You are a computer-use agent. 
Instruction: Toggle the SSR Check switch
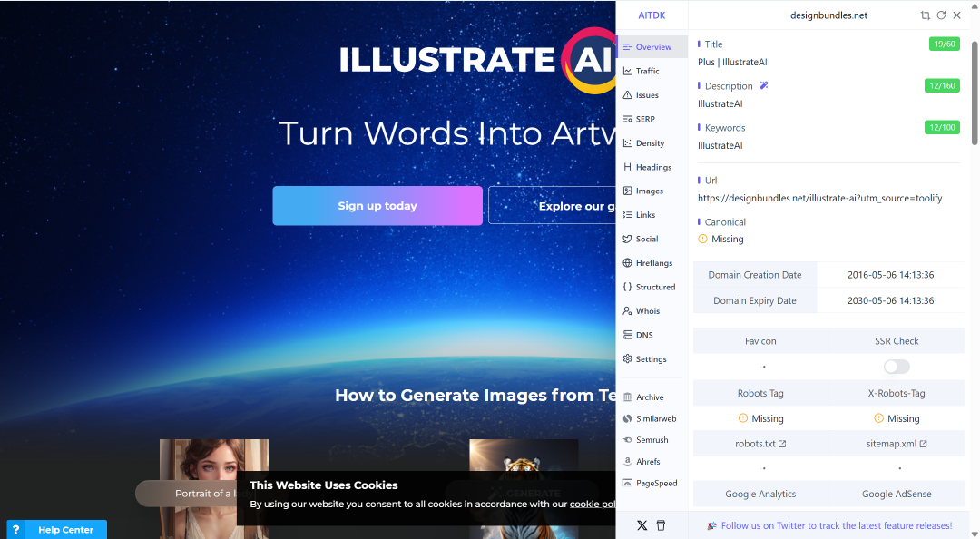coord(897,367)
